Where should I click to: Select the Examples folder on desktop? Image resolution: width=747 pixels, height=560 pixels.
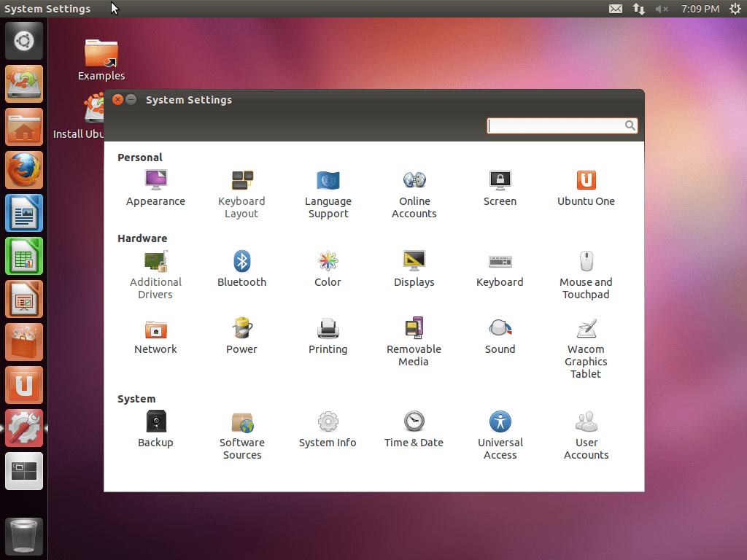click(x=101, y=60)
